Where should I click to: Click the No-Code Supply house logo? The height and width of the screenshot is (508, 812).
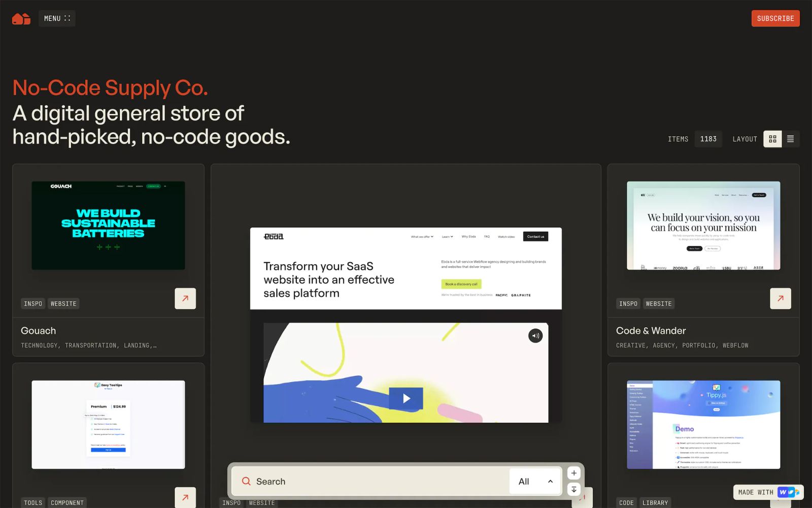(21, 19)
